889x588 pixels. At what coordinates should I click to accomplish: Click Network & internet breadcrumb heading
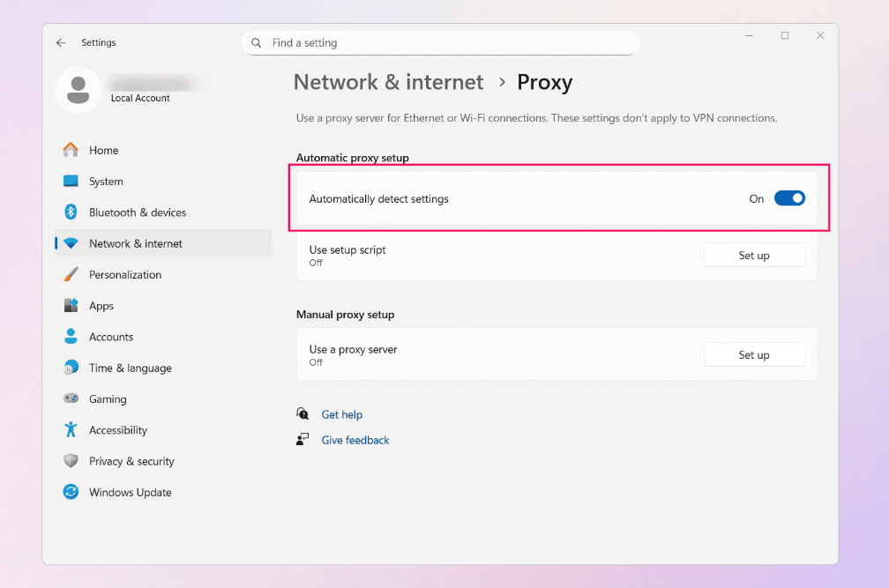tap(388, 83)
